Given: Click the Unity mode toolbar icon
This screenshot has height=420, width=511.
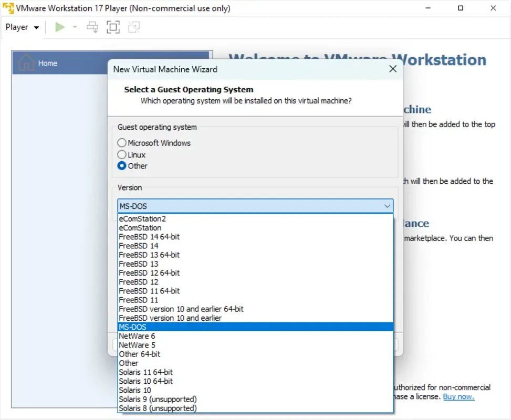Looking at the screenshot, I should coord(134,27).
